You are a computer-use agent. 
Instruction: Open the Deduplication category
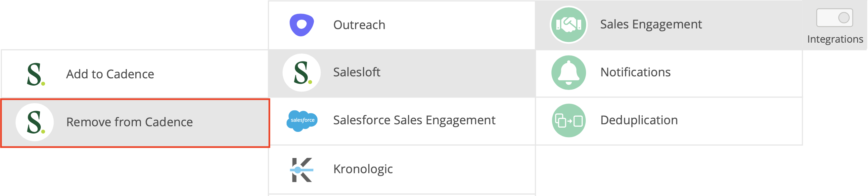pos(669,121)
